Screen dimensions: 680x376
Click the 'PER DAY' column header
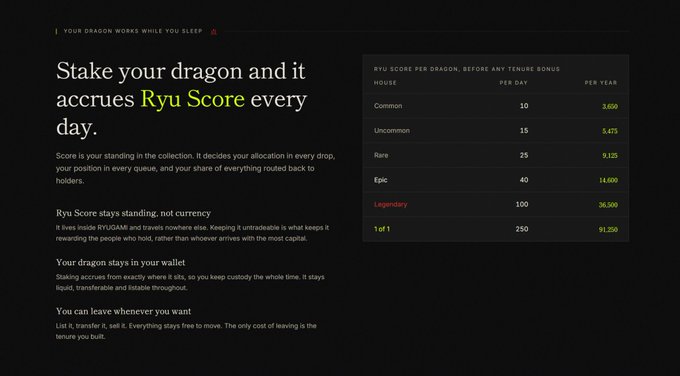(x=513, y=83)
